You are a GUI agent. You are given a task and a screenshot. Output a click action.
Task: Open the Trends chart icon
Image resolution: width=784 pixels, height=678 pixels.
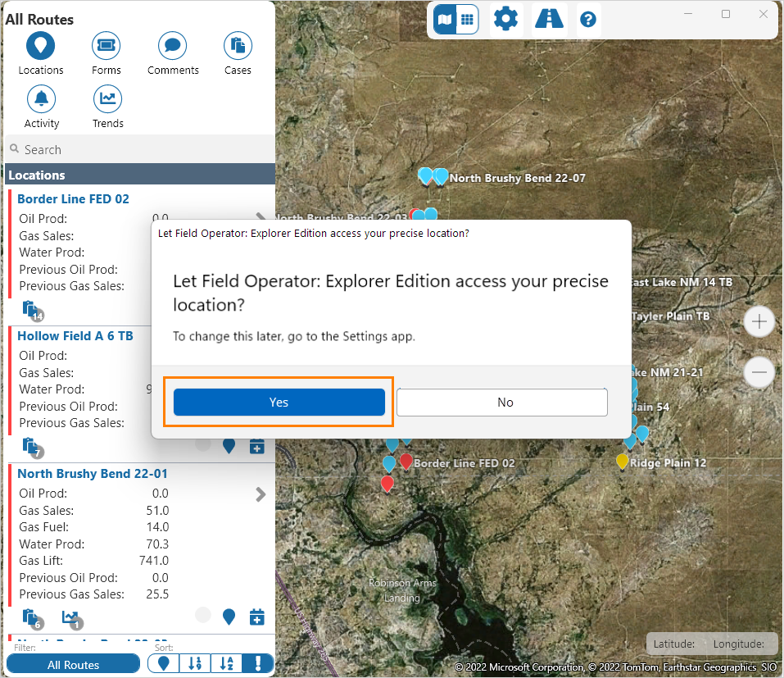[107, 99]
